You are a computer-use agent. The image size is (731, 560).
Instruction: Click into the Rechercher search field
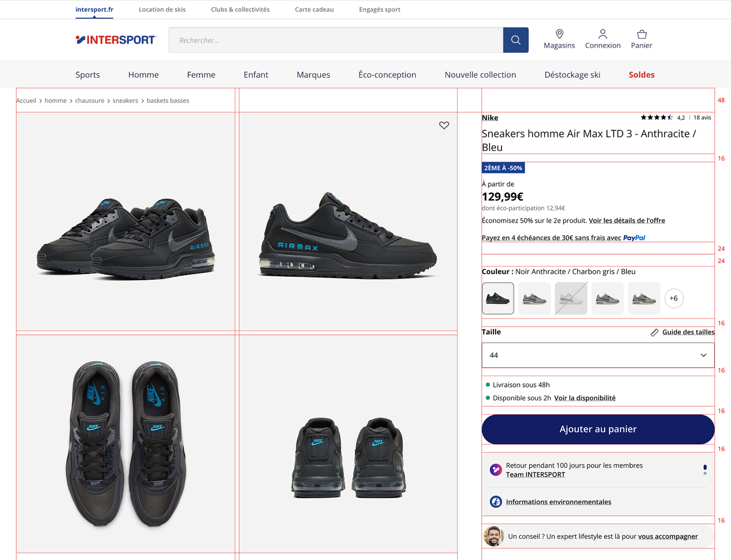coord(336,40)
